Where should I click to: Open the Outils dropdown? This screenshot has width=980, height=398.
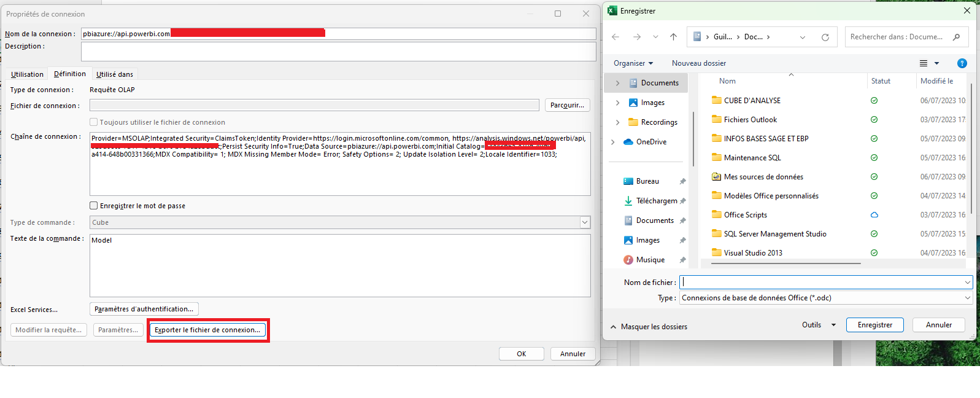pos(819,325)
